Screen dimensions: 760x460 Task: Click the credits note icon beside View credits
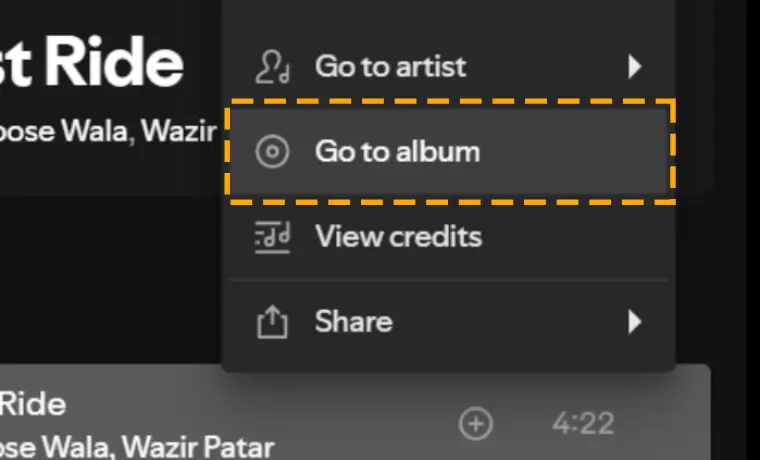pos(272,237)
